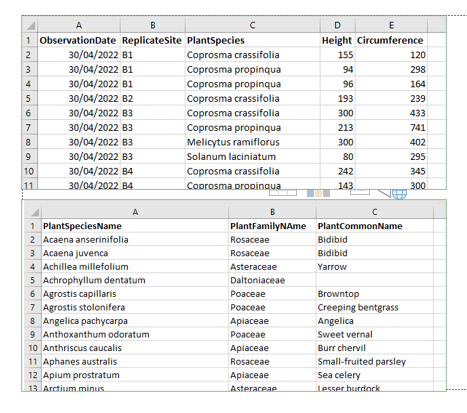467x413 pixels.
Task: Click circumference value 120
Action: pos(391,55)
